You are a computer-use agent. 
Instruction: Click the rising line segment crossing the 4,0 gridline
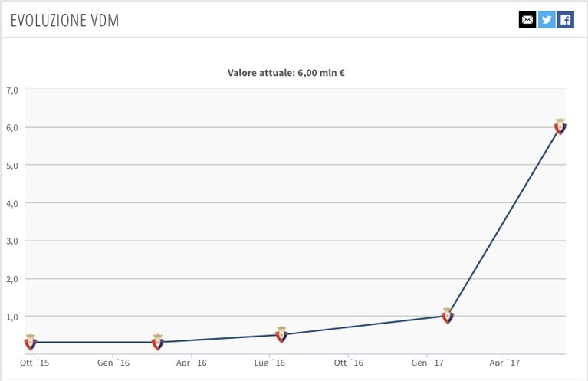tap(515, 202)
